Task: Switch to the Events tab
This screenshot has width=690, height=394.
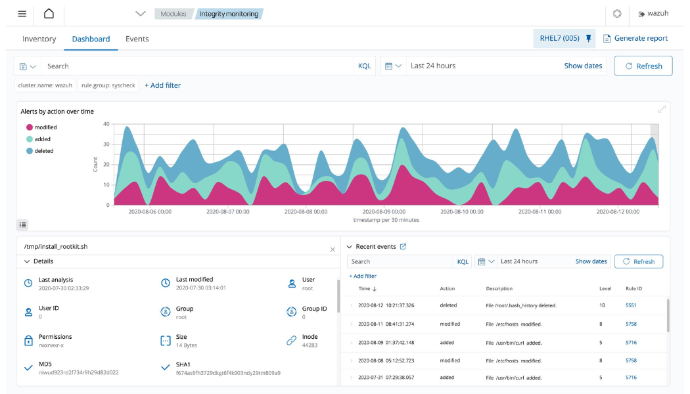Action: click(137, 39)
